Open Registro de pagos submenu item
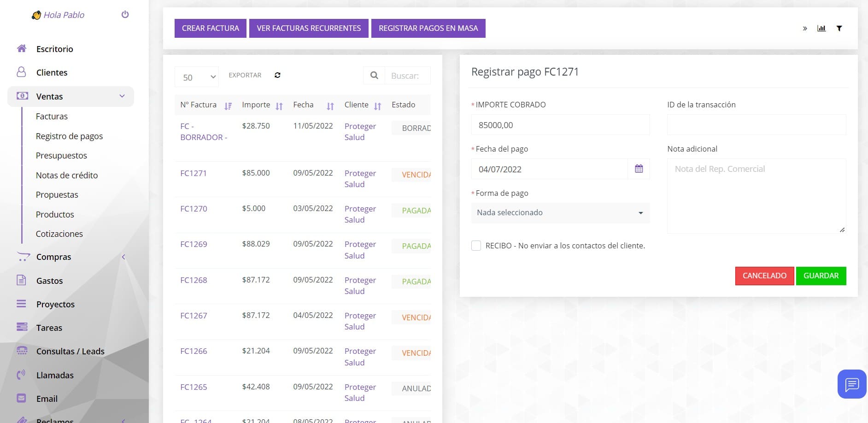868x423 pixels. pos(69,136)
